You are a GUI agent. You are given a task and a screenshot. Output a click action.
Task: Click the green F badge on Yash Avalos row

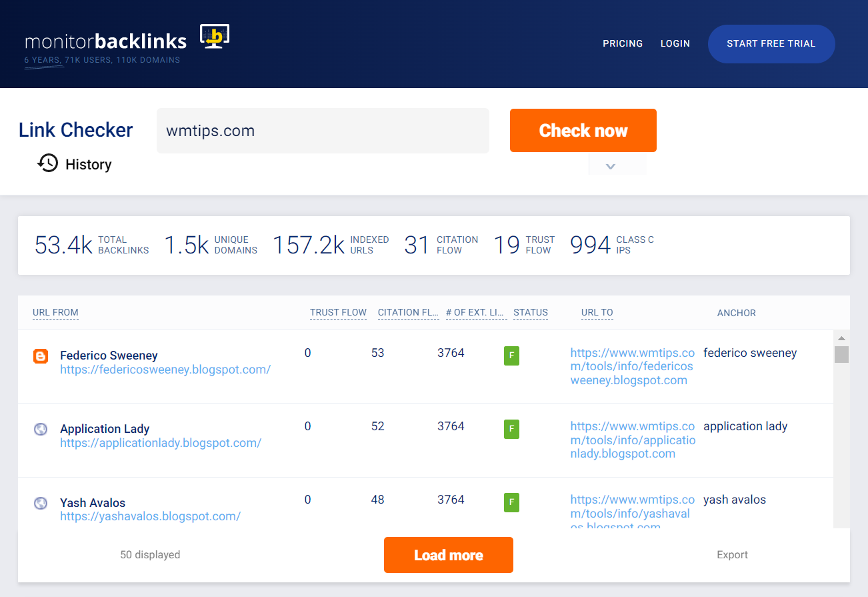click(x=511, y=503)
